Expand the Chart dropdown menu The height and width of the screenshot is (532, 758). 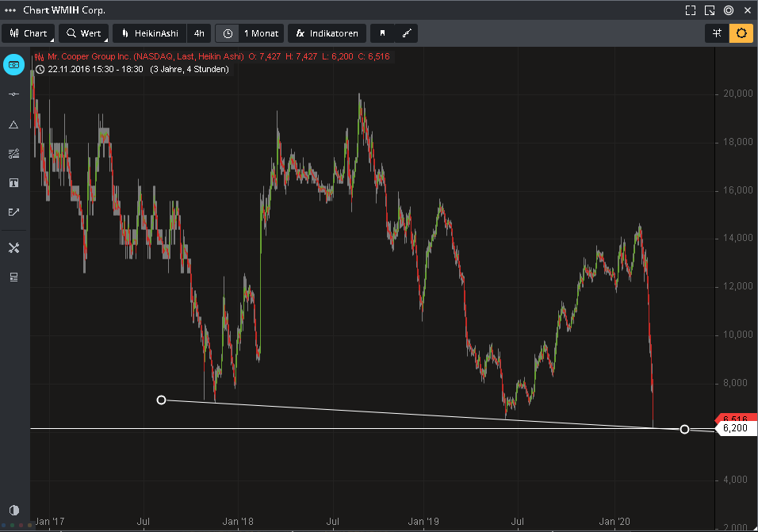pos(29,33)
